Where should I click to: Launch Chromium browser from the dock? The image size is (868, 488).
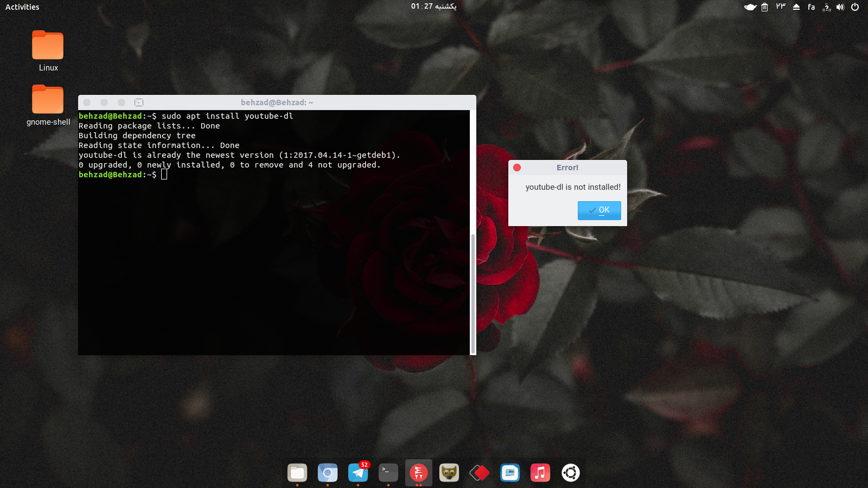point(328,473)
